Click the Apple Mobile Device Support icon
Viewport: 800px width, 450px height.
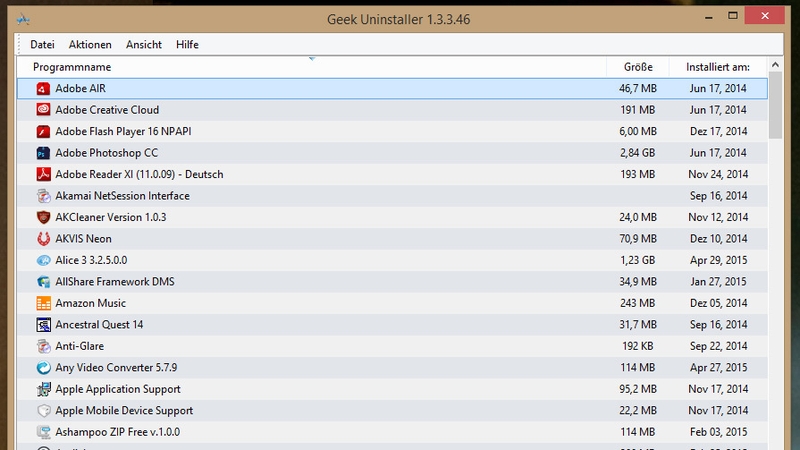tap(43, 410)
